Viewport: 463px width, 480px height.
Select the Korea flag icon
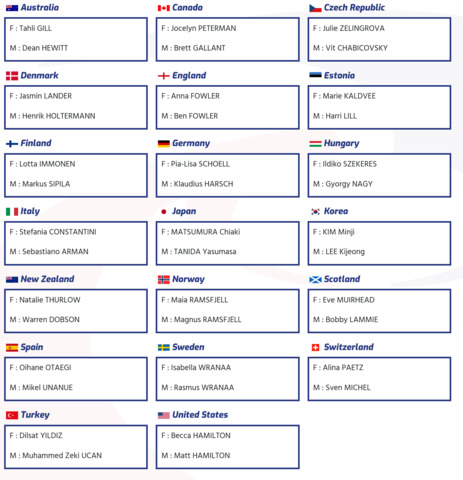tap(315, 212)
